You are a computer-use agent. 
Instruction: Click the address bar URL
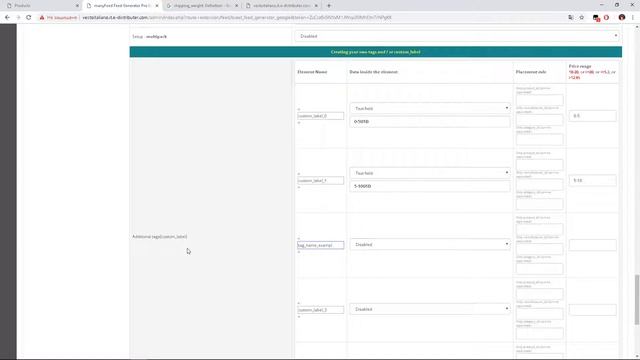pos(237,18)
